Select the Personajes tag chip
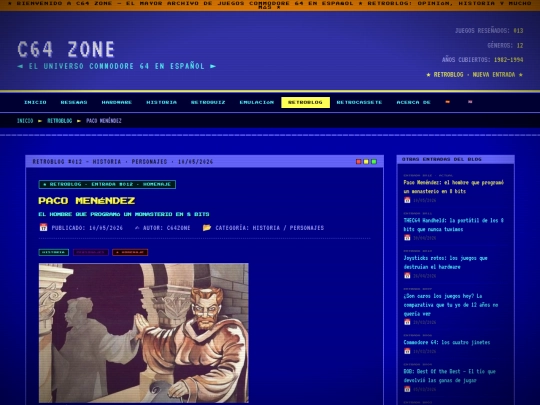Screen dimensions: 540x405 (x=91, y=252)
